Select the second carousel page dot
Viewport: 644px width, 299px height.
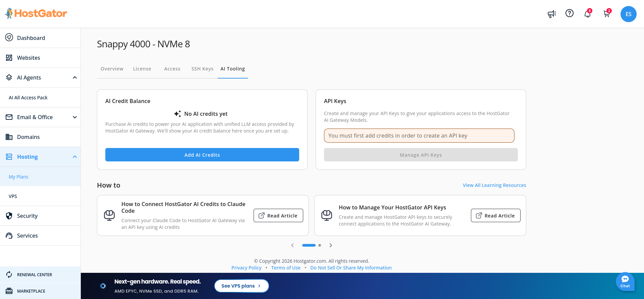(x=320, y=245)
